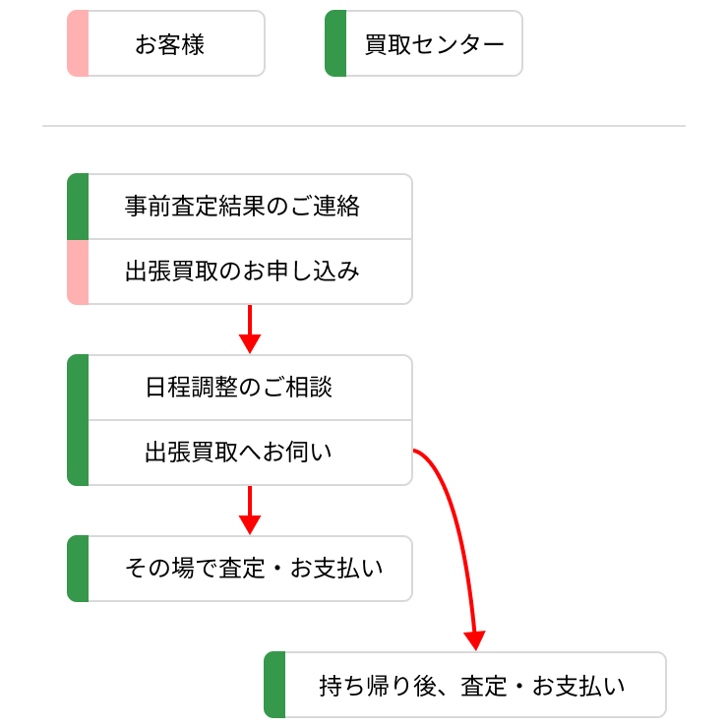The height and width of the screenshot is (728, 728).
Task: Click the red arrow below 出張買取のお申し込み
Action: (x=250, y=329)
